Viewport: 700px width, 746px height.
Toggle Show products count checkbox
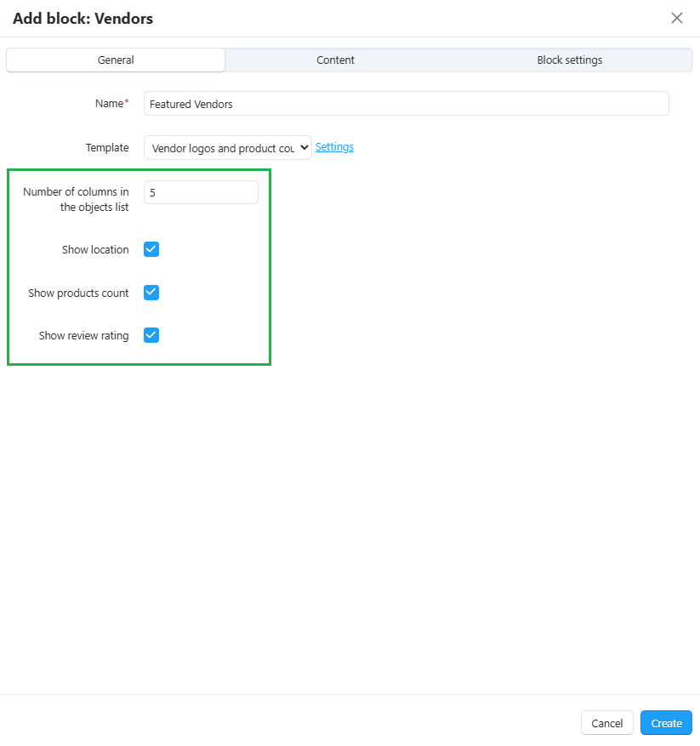151,293
